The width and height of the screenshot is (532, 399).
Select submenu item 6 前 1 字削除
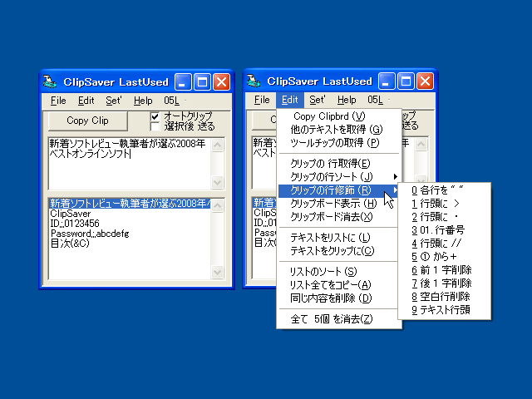(x=444, y=270)
